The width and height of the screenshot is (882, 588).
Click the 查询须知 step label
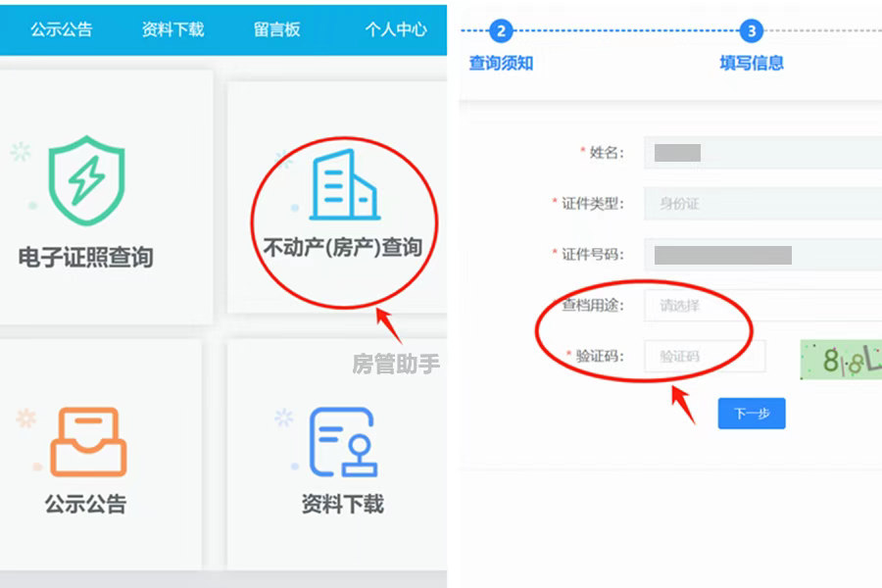point(501,62)
